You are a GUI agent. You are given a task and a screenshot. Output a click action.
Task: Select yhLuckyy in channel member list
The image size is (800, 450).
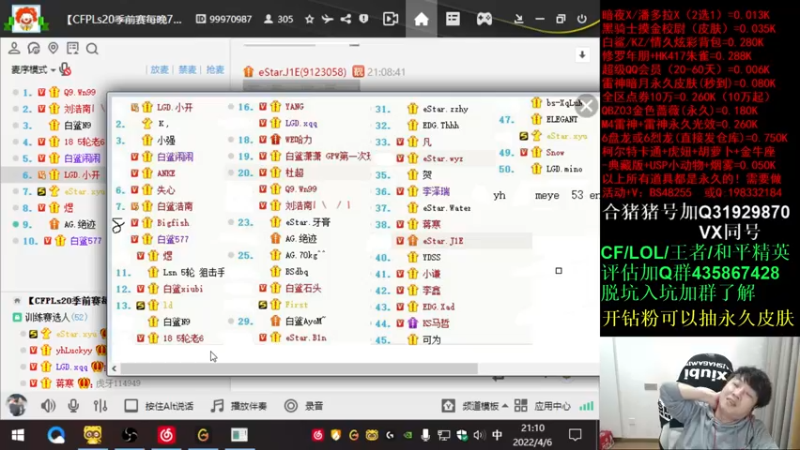73,351
